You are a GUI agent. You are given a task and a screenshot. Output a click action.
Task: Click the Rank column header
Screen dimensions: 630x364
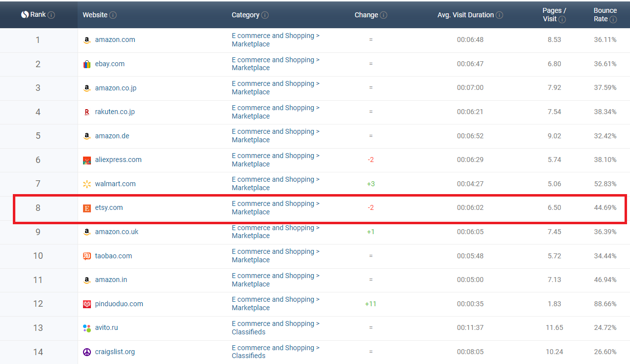point(38,15)
